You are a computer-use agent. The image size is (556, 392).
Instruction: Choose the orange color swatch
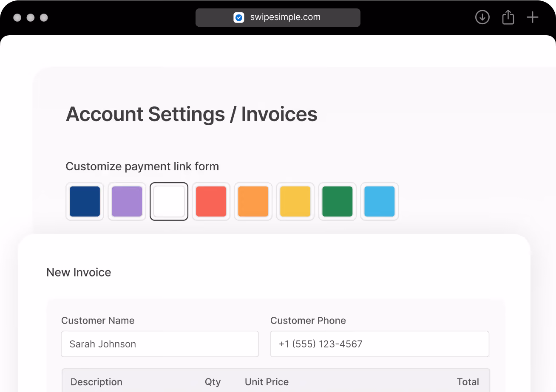(x=253, y=201)
